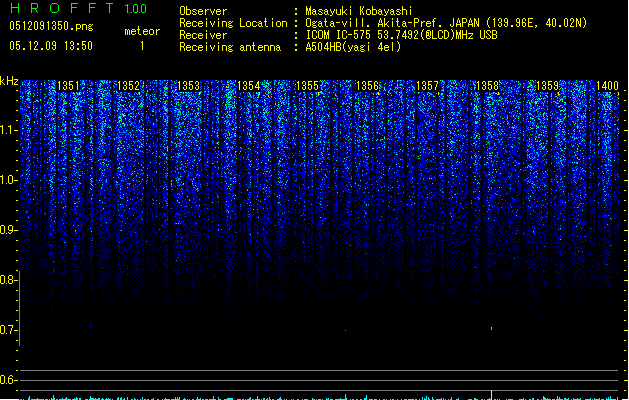The image size is (629, 400).
Task: Click the Receiving antenna label
Action: coord(230,47)
